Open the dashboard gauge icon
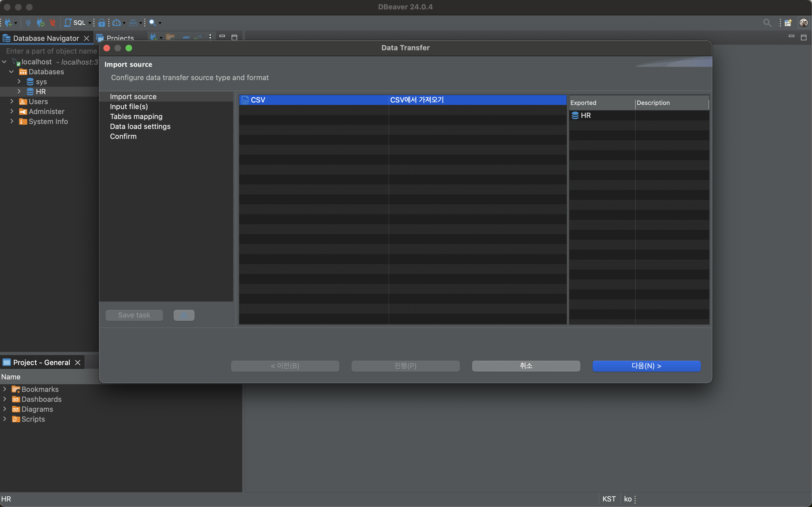Image resolution: width=812 pixels, height=507 pixels. [x=116, y=23]
